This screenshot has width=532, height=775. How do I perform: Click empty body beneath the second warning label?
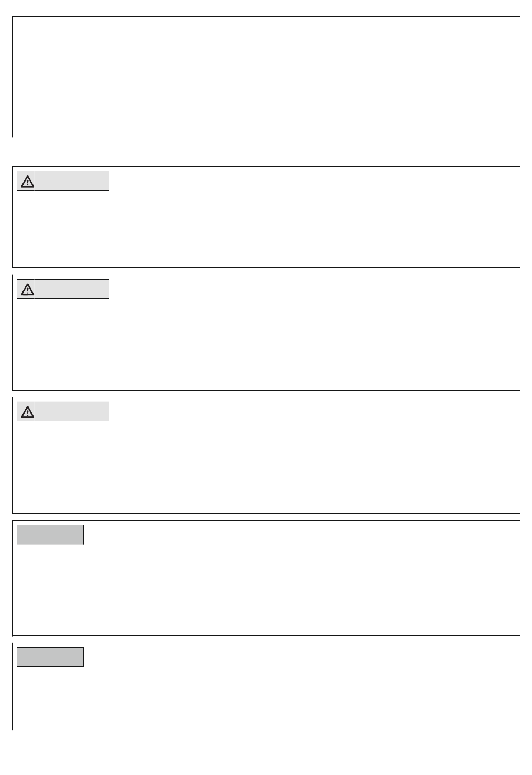(x=266, y=344)
